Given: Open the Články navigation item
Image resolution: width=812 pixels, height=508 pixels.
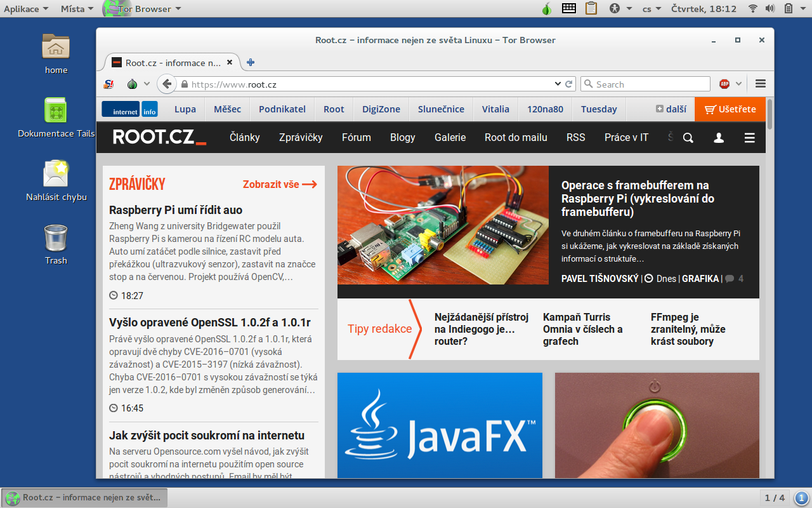Looking at the screenshot, I should pyautogui.click(x=245, y=137).
